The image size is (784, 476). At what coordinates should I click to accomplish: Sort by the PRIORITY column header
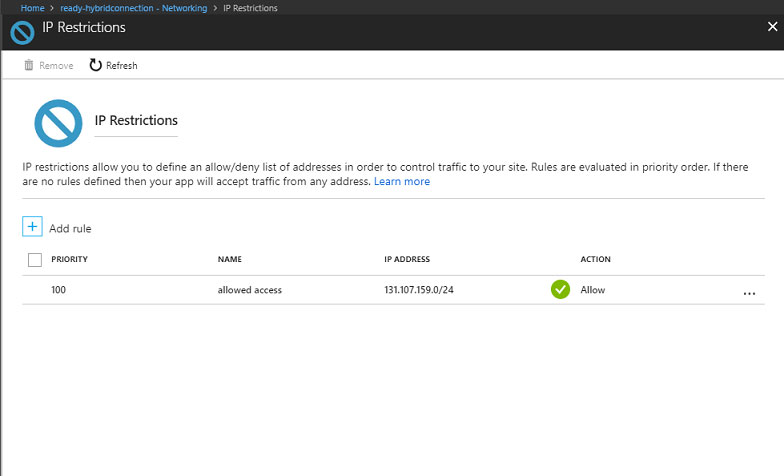(70, 259)
